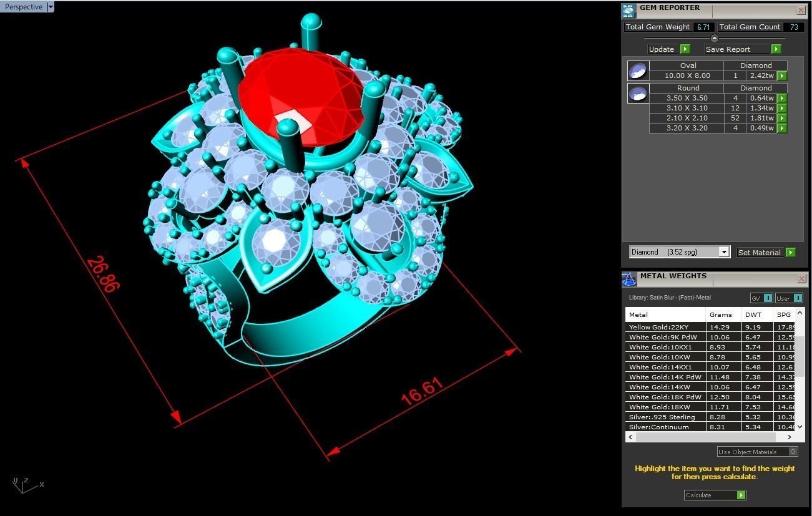Click green arrow beside 2.42tw oval row
Screen dimensions: 812x516
click(781, 75)
